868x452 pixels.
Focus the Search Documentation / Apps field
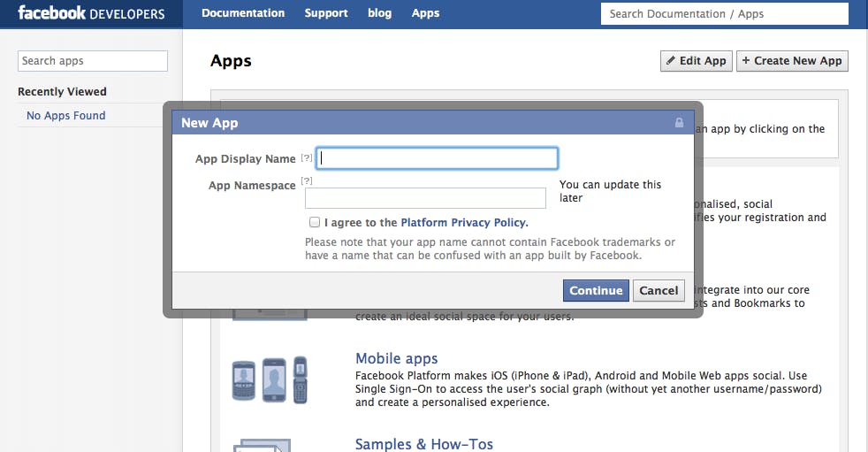tap(725, 14)
